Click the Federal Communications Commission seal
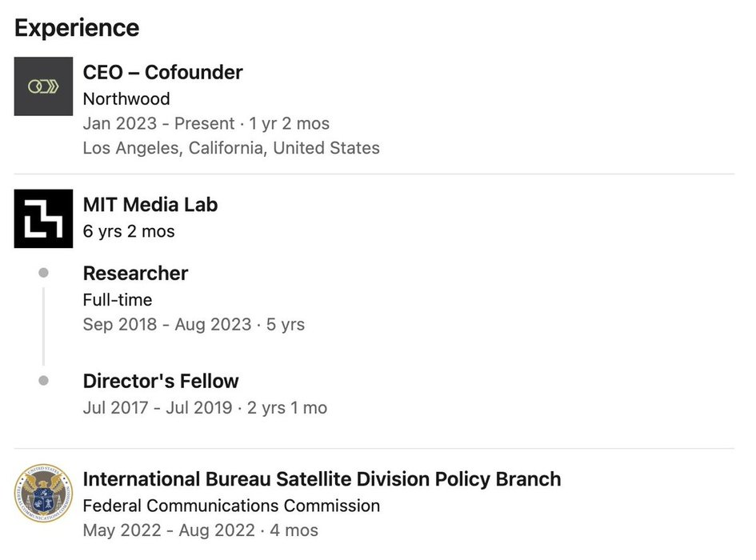The image size is (756, 560). (x=43, y=494)
